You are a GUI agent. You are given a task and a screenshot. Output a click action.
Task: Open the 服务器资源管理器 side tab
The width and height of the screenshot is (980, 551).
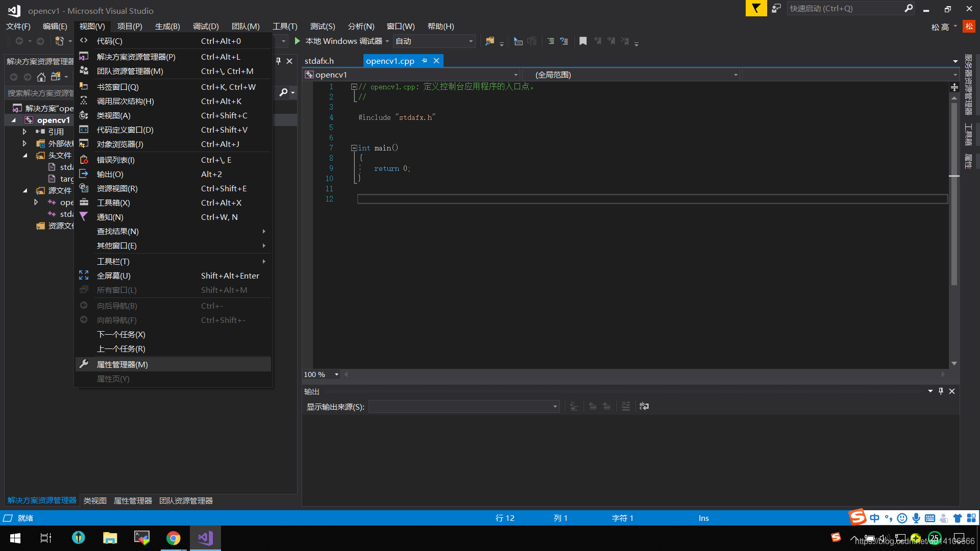coord(968,85)
